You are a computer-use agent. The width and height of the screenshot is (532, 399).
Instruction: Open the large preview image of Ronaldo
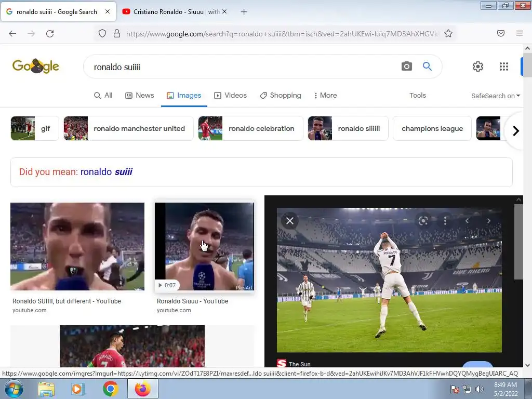tap(389, 280)
